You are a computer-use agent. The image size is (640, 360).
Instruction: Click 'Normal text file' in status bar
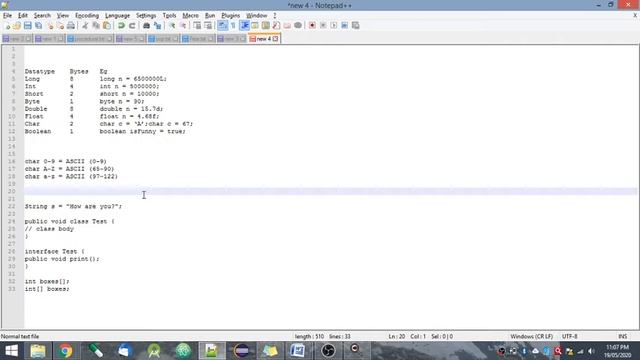tap(20, 337)
